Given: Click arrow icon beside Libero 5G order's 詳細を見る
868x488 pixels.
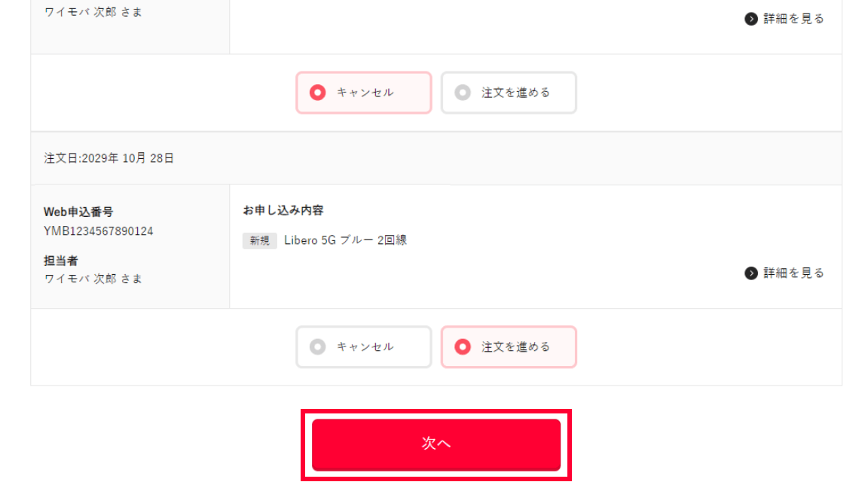Looking at the screenshot, I should [x=750, y=273].
